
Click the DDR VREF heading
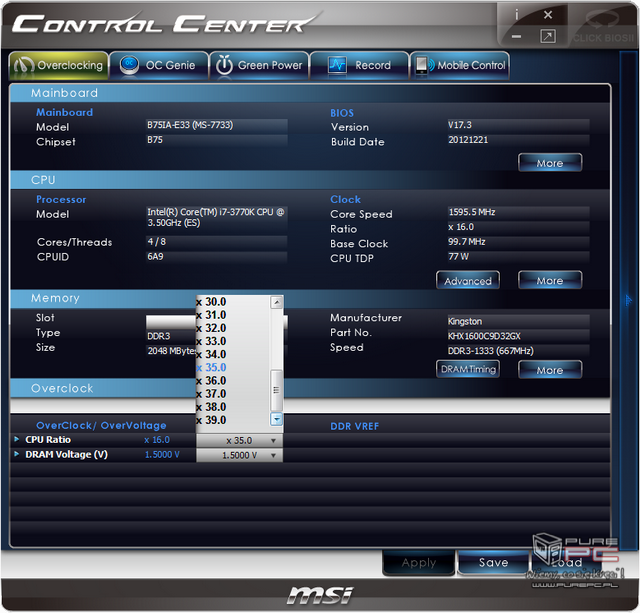(x=355, y=426)
